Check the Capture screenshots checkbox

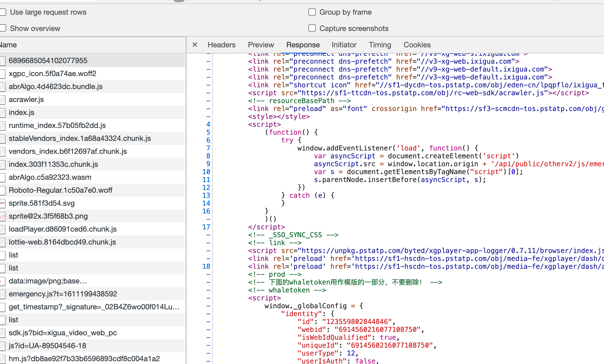312,28
